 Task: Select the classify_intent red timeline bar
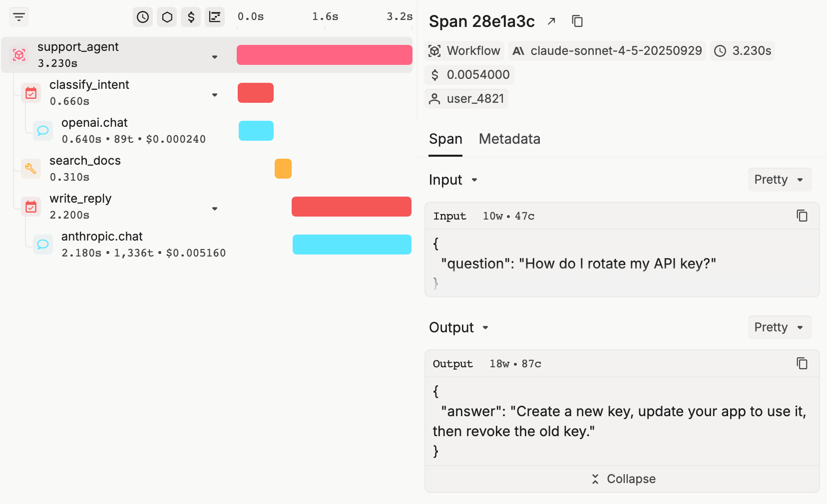pyautogui.click(x=256, y=93)
